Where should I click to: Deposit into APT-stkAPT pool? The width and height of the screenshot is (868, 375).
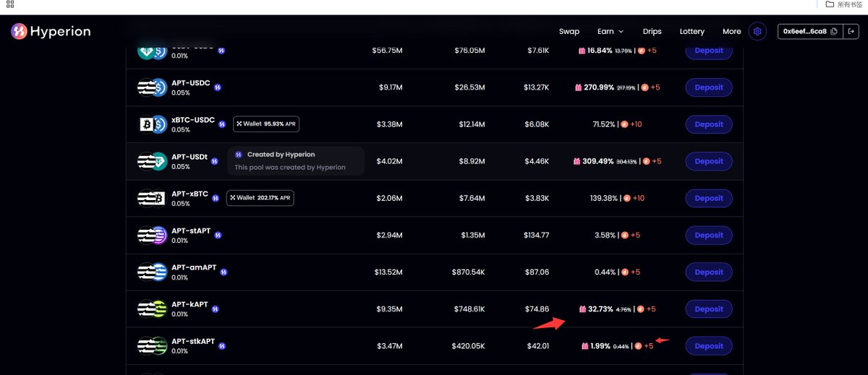[x=709, y=346]
